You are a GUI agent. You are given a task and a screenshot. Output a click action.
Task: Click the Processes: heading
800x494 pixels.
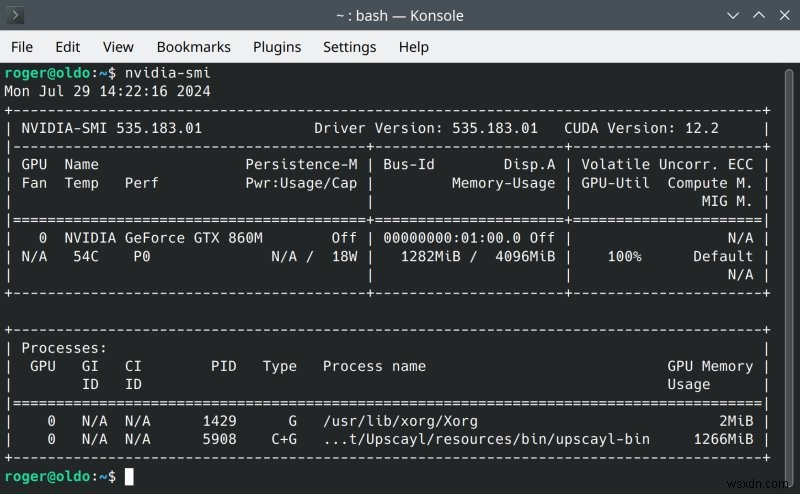point(64,348)
